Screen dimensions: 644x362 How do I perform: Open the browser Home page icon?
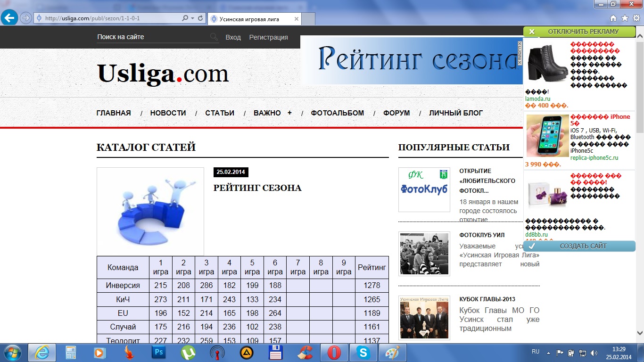coord(613,18)
